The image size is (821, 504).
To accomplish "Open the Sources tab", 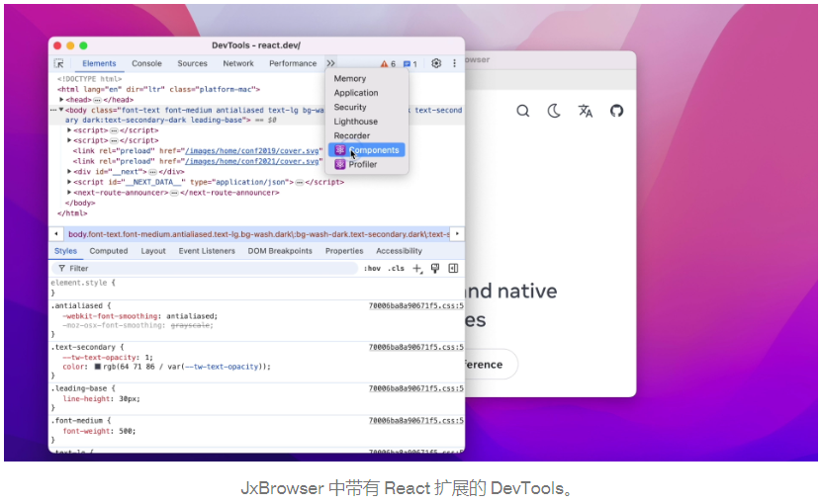I will 192,63.
